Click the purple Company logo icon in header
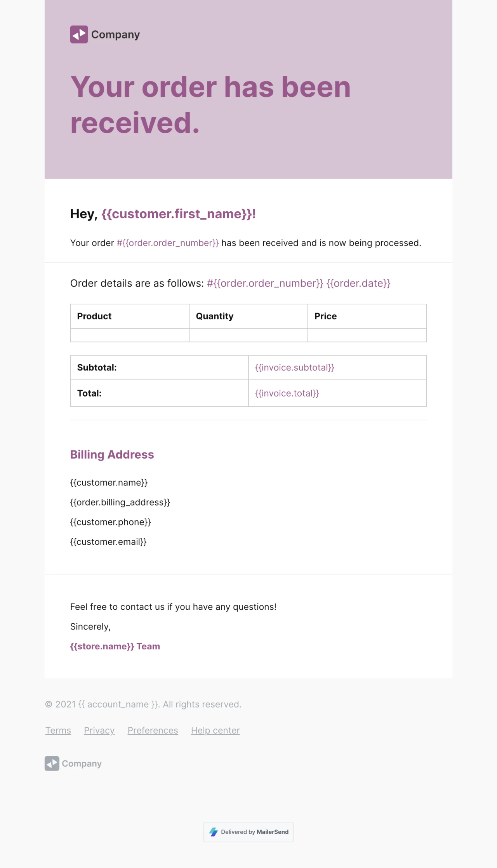 click(x=79, y=35)
